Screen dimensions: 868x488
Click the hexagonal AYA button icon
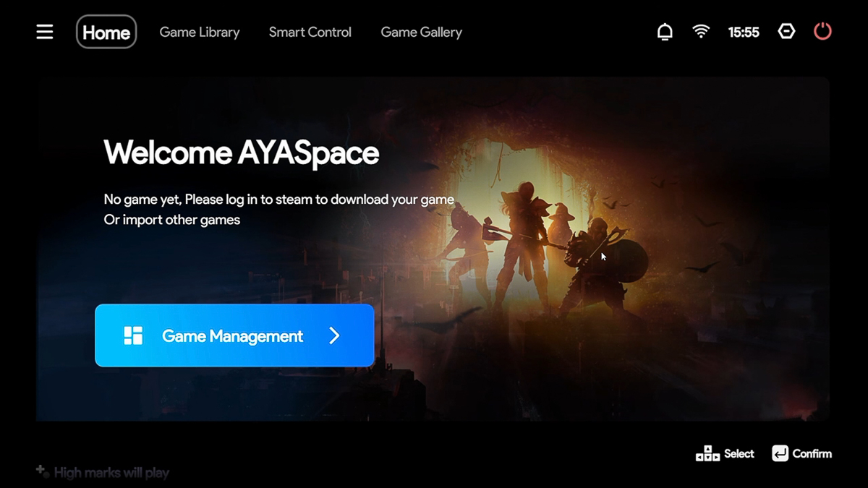(x=786, y=31)
